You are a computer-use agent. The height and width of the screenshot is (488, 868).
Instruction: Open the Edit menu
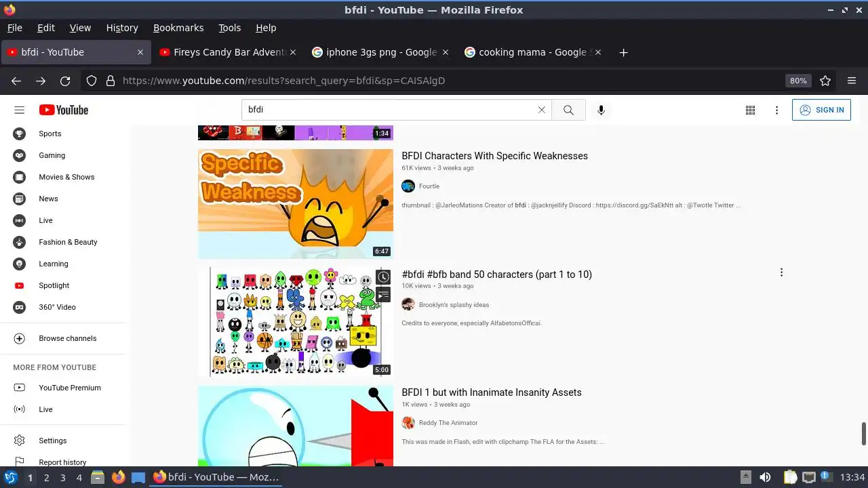click(46, 28)
